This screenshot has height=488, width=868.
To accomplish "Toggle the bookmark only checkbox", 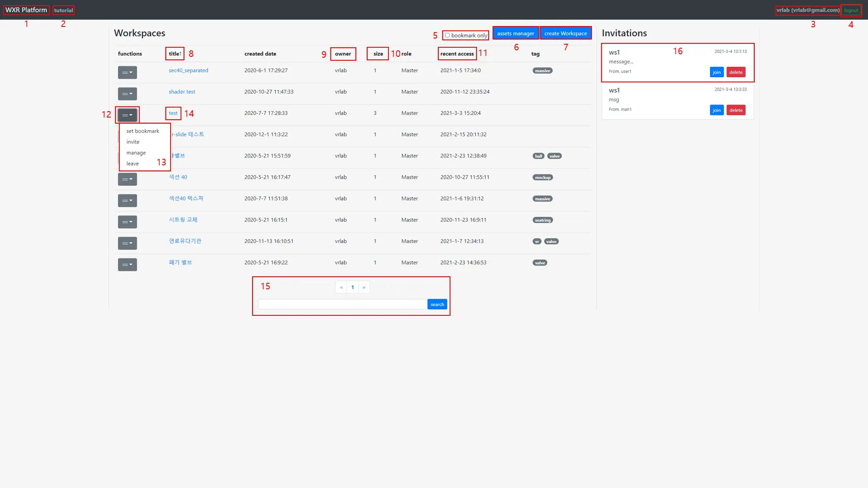I will click(447, 35).
